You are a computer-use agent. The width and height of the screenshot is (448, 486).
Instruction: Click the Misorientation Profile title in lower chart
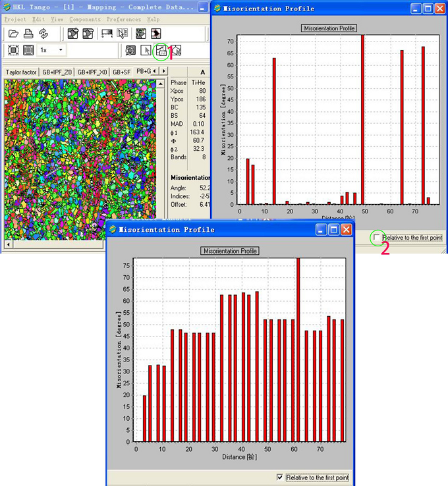[230, 251]
